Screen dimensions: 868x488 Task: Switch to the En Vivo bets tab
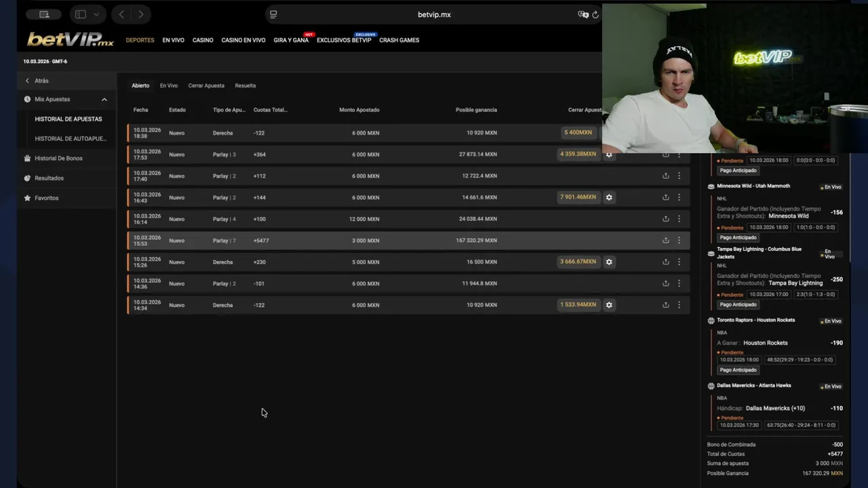169,85
